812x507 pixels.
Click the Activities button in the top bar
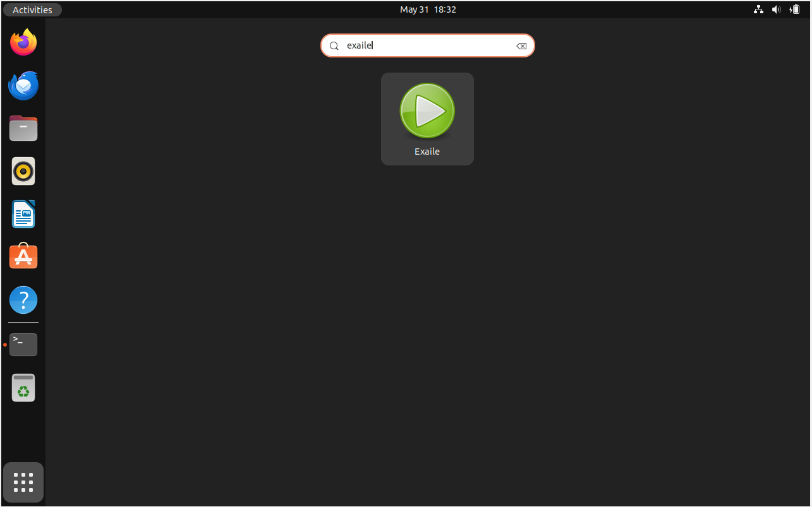click(x=32, y=9)
